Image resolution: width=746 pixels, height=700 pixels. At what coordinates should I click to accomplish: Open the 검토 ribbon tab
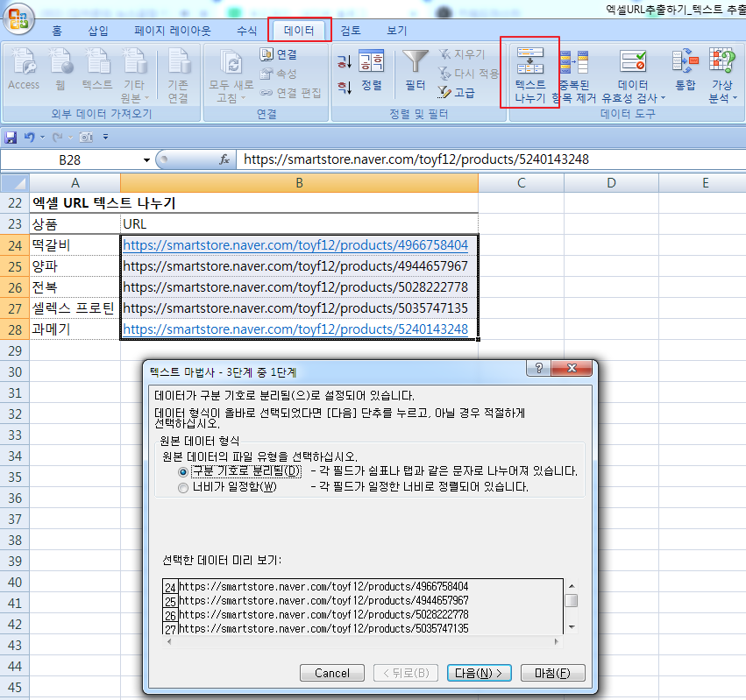pos(351,31)
